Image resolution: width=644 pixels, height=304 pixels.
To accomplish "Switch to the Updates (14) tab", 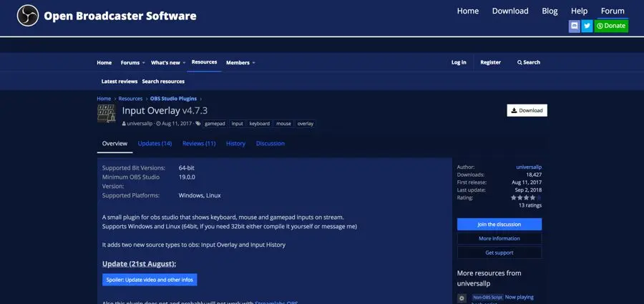I will coord(155,143).
